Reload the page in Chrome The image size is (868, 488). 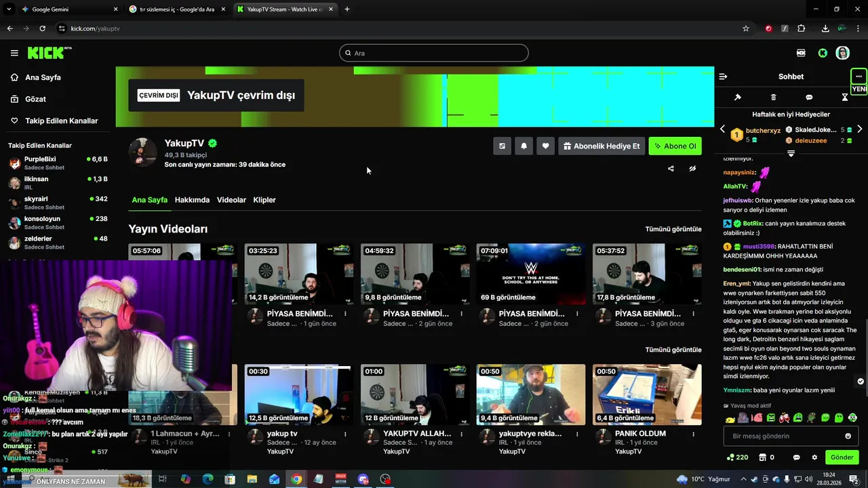42,28
